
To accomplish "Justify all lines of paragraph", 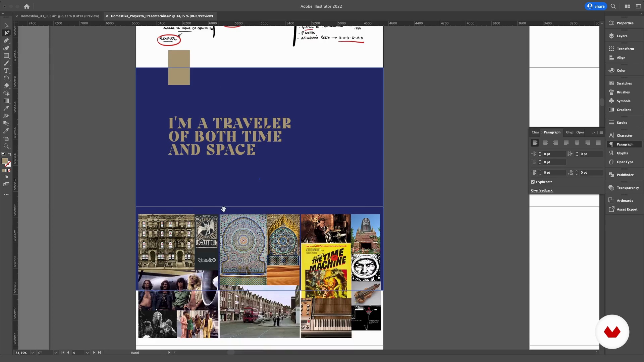I will coord(598,143).
